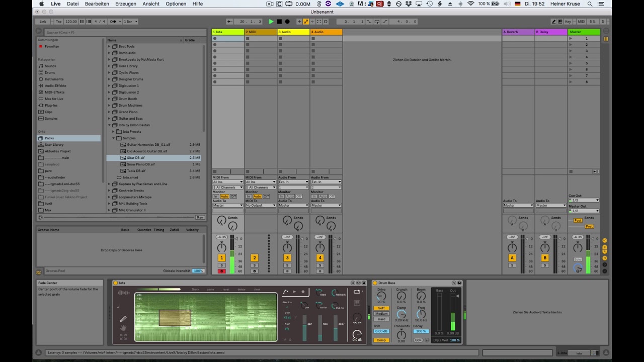The image size is (644, 362).
Task: Stop playback with the square Stop button
Action: pyautogui.click(x=279, y=22)
